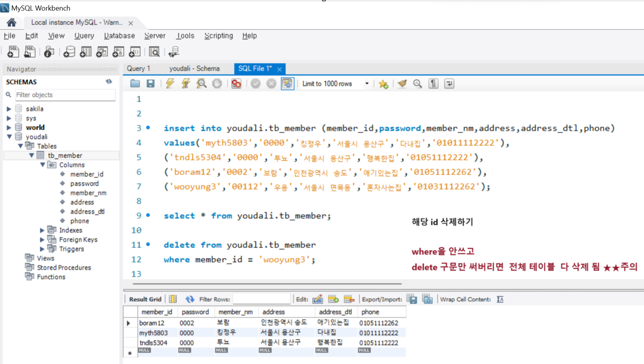Click the editor horizontal scrollbar
Viewport: 644px width, 364px height.
click(267, 284)
